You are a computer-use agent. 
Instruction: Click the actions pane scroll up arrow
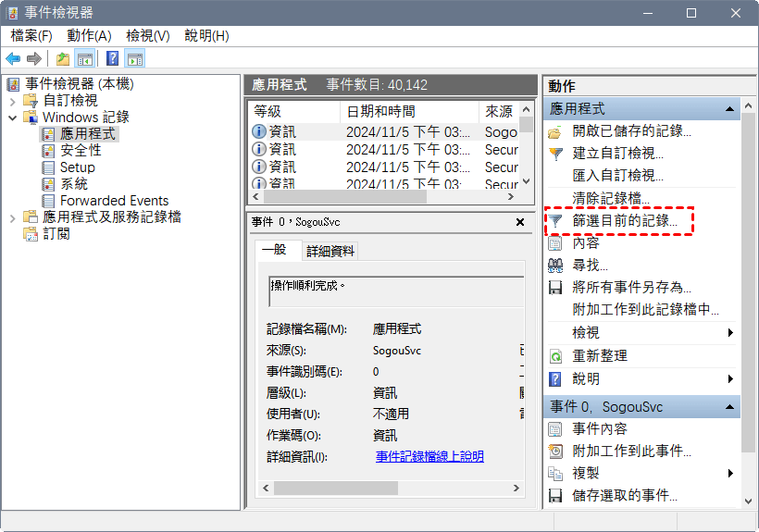[748, 105]
